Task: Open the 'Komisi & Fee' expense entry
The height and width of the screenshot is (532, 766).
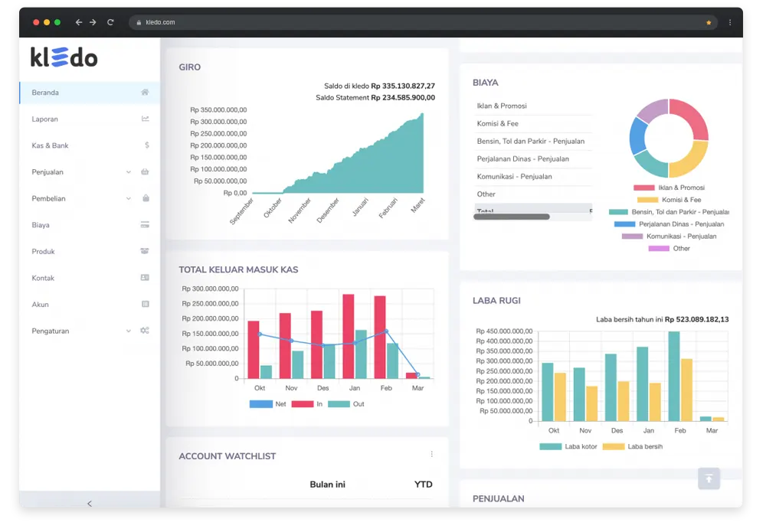Action: coord(499,123)
